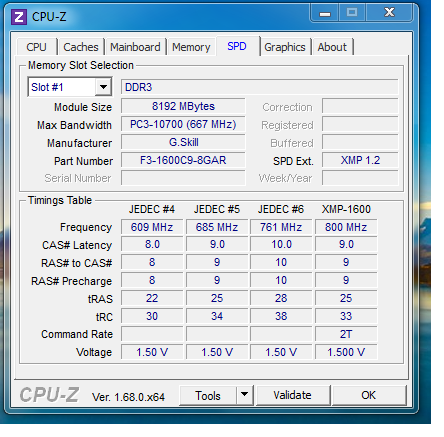
Task: Close the CPU-Z window
Action: point(389,13)
